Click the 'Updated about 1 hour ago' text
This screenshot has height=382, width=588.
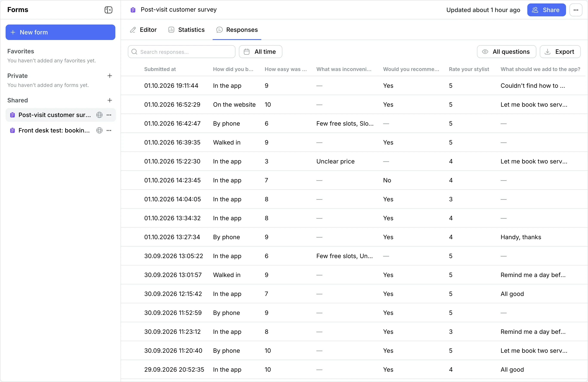click(x=483, y=10)
